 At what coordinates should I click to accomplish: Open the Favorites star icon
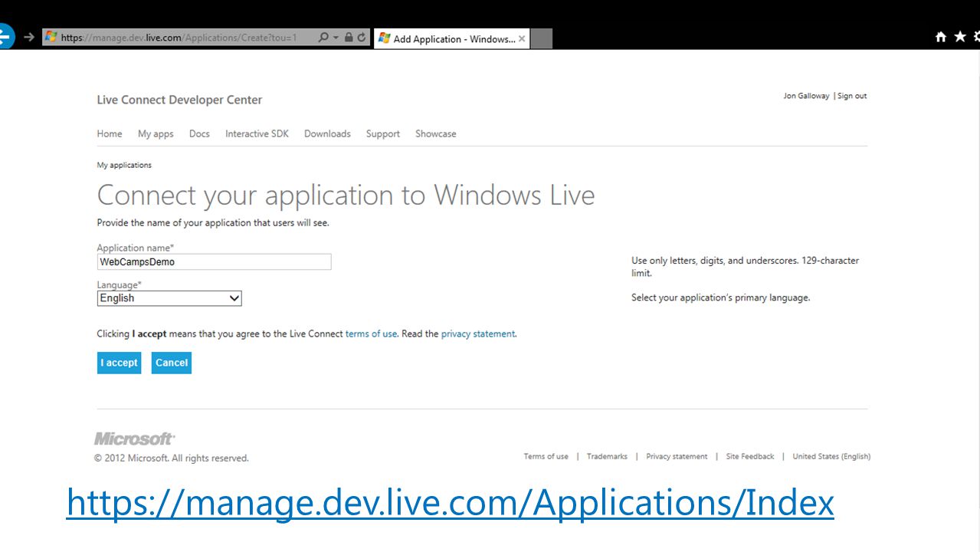[x=960, y=37]
